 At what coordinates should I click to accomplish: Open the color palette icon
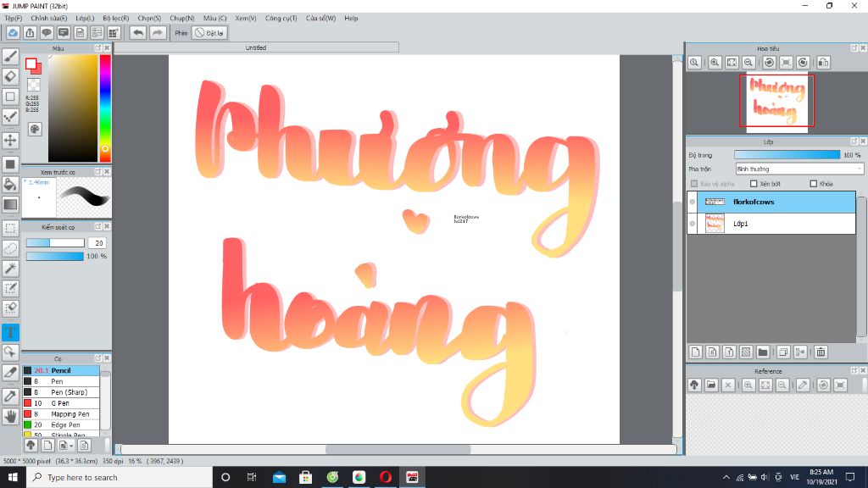coord(34,130)
